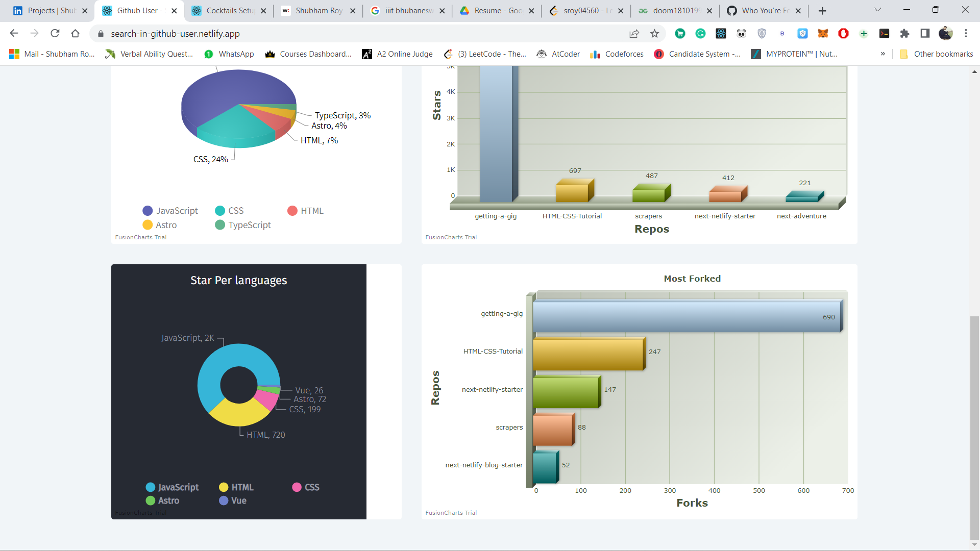Open the tab search dropdown arrow

pyautogui.click(x=877, y=10)
